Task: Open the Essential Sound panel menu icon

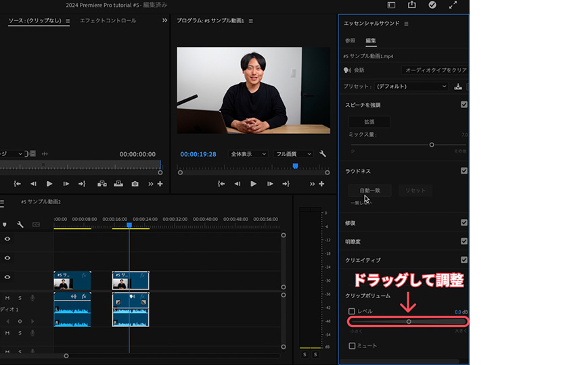Action: [406, 24]
